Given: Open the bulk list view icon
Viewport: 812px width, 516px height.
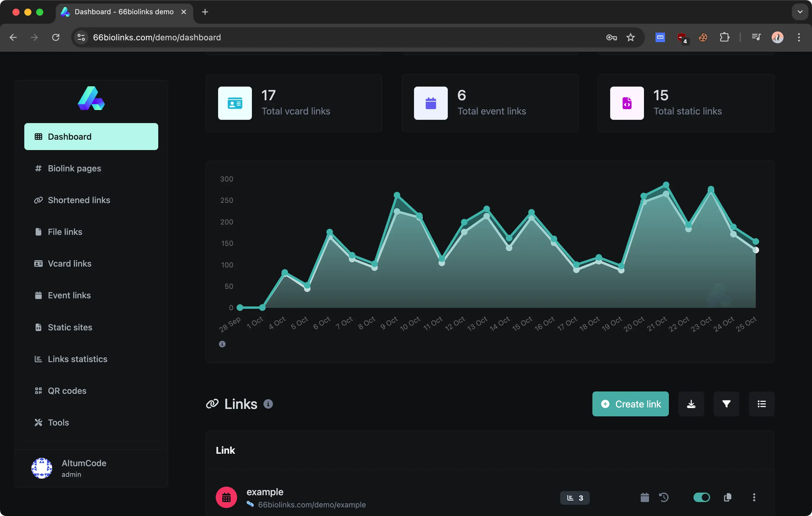Looking at the screenshot, I should coord(761,404).
